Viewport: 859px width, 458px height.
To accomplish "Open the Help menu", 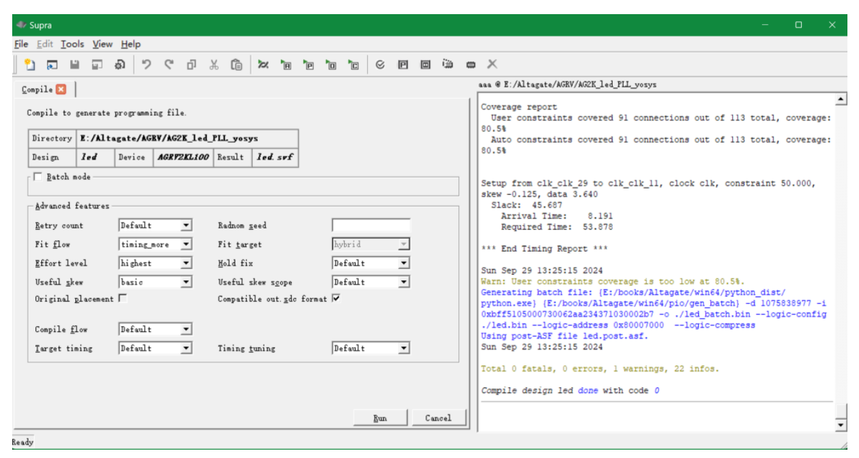I will pos(131,44).
